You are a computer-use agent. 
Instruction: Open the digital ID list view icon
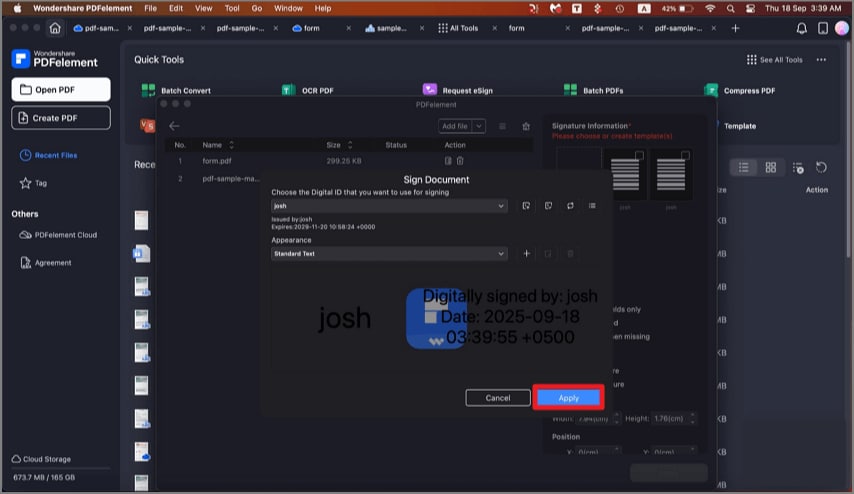(592, 206)
